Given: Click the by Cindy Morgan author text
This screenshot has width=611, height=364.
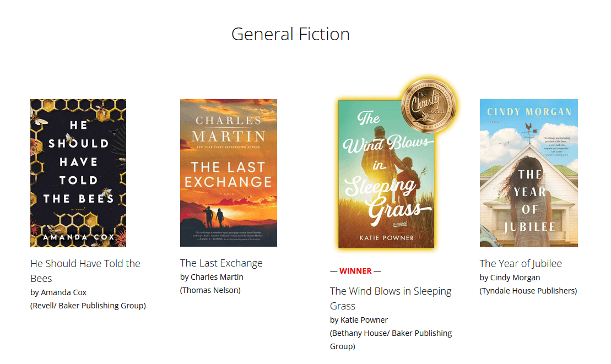Looking at the screenshot, I should (x=510, y=278).
